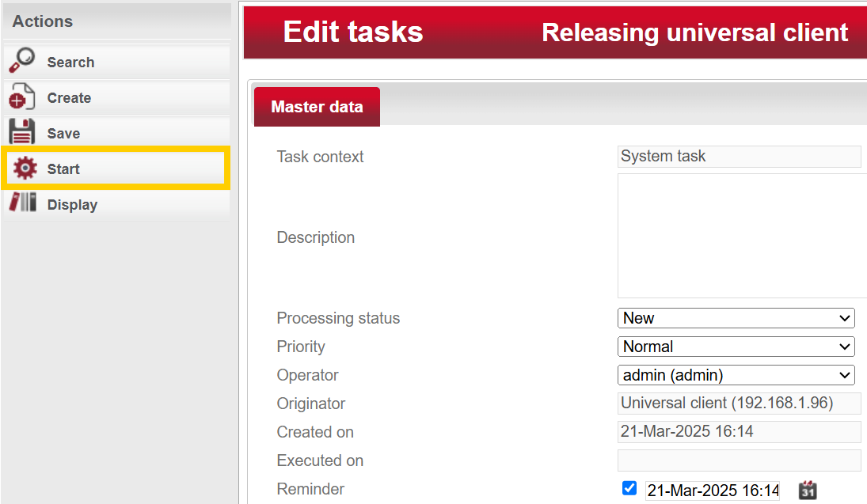Image resolution: width=867 pixels, height=504 pixels.
Task: Click the Created on date field
Action: (739, 432)
